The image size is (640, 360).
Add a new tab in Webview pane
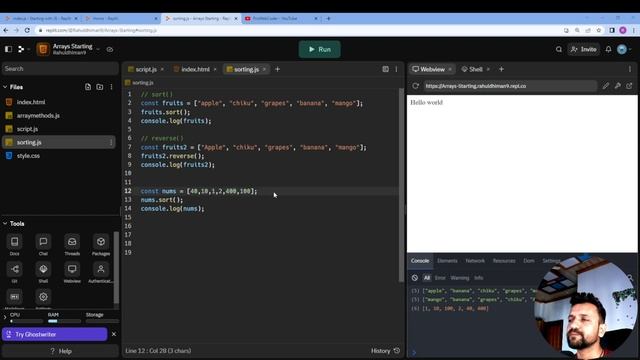[x=501, y=69]
